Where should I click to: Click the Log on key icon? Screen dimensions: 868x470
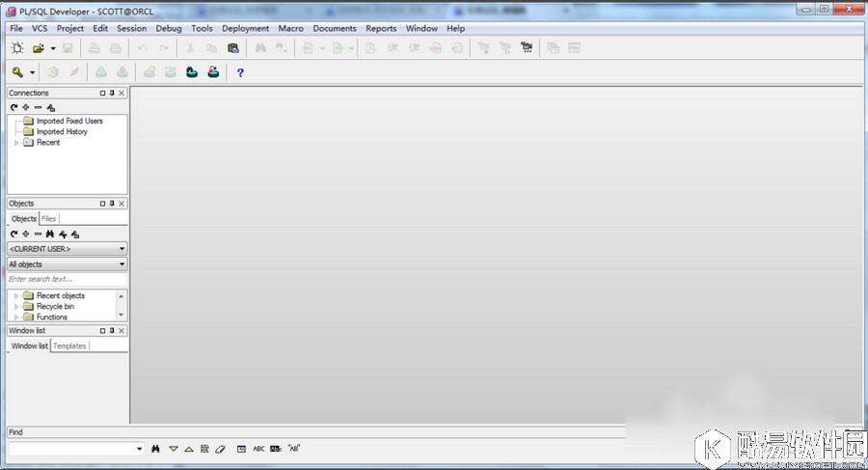click(17, 72)
